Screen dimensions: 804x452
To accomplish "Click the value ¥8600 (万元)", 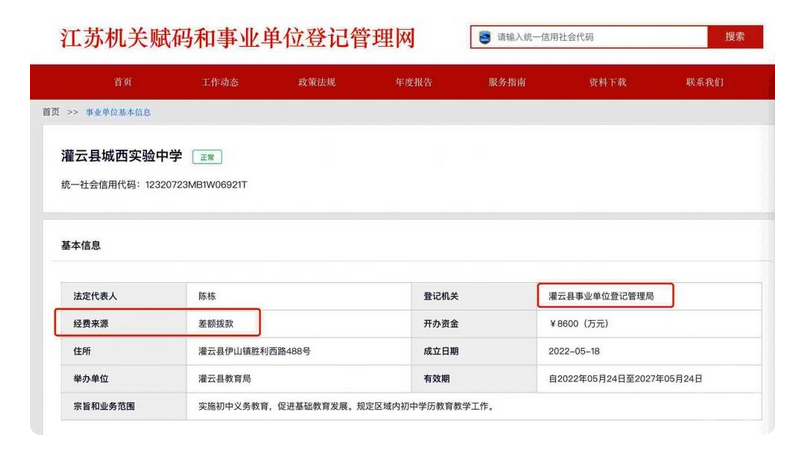I will click(578, 324).
